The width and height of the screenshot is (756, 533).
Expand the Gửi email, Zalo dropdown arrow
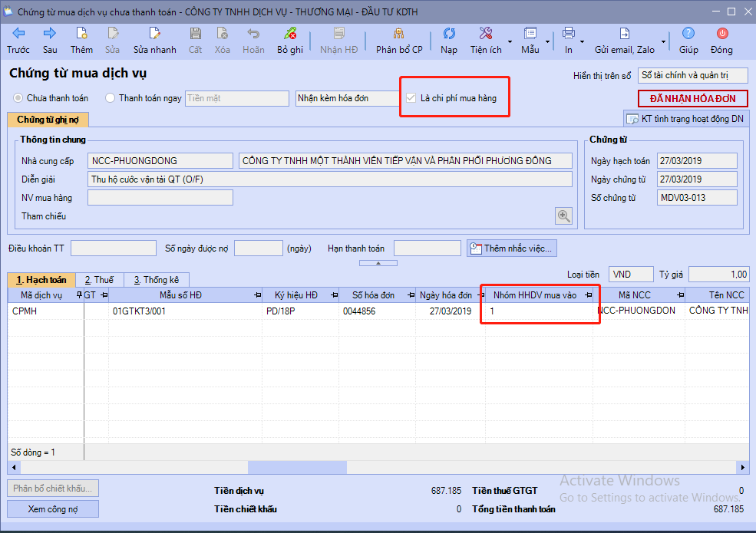click(663, 42)
